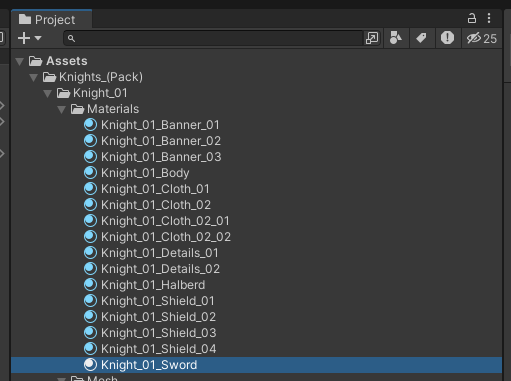The width and height of the screenshot is (511, 381).
Task: Open the create asset dropdown arrow
Action: [38, 38]
